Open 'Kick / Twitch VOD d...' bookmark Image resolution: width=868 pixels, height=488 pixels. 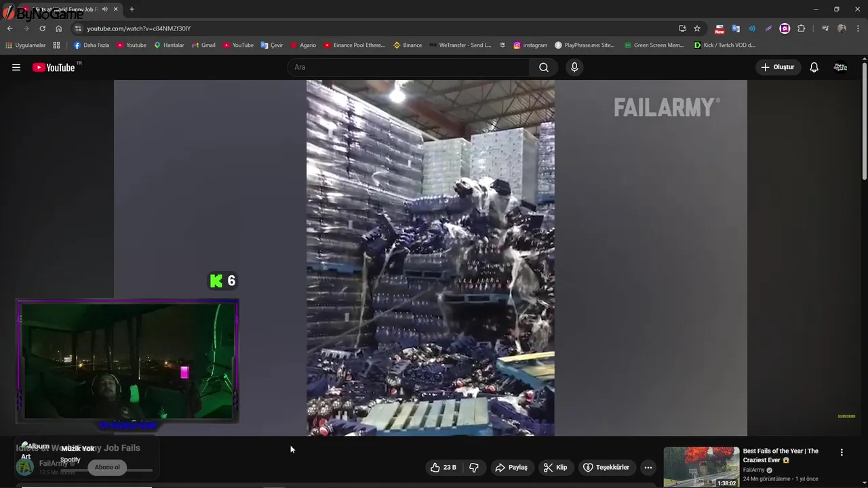pos(724,45)
